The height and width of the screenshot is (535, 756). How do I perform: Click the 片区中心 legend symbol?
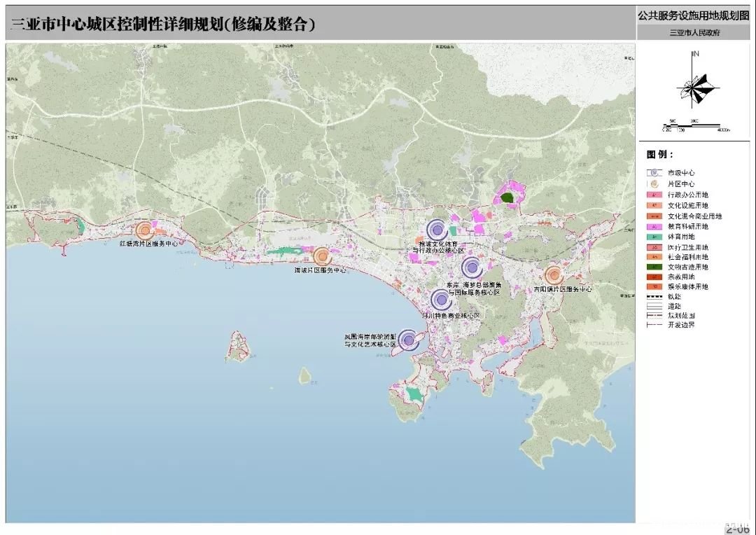coord(654,183)
